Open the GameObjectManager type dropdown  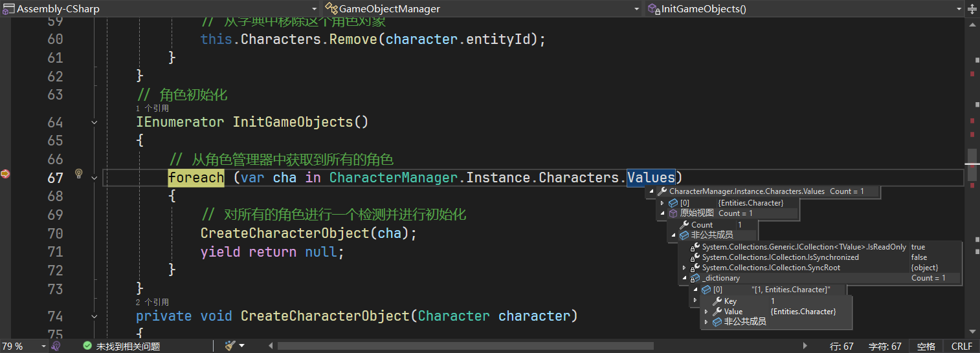click(x=638, y=8)
